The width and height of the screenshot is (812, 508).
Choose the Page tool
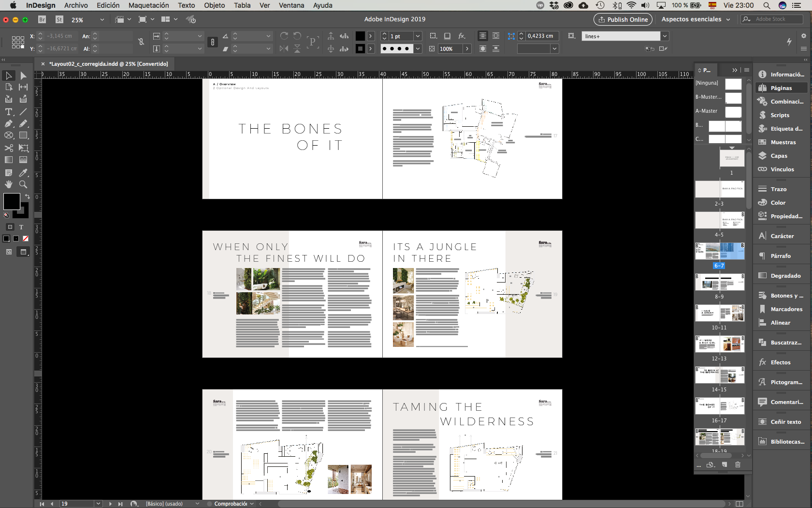[9, 87]
